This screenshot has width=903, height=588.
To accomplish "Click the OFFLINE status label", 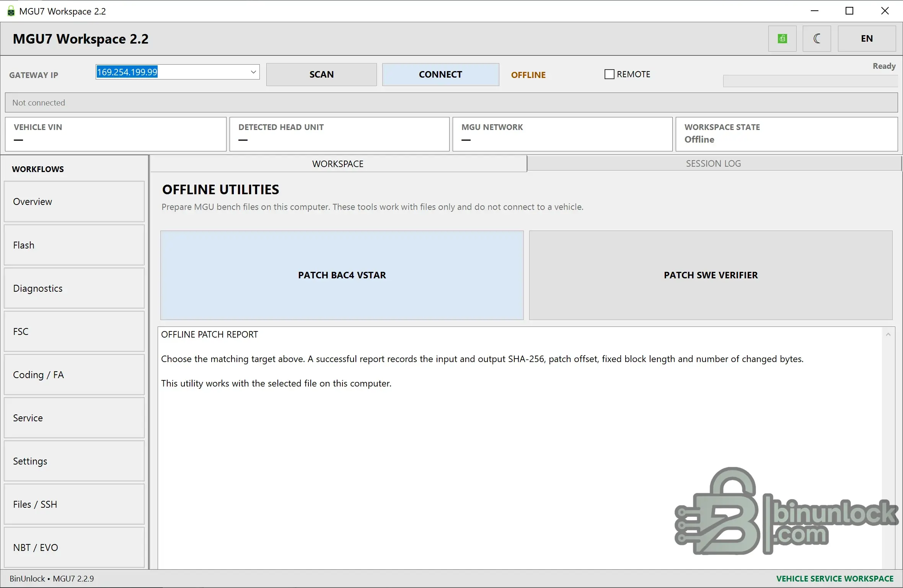I will [528, 75].
